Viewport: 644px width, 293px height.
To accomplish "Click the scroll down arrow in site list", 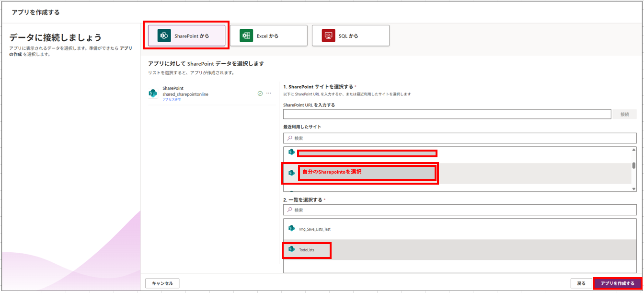I will [x=634, y=189].
